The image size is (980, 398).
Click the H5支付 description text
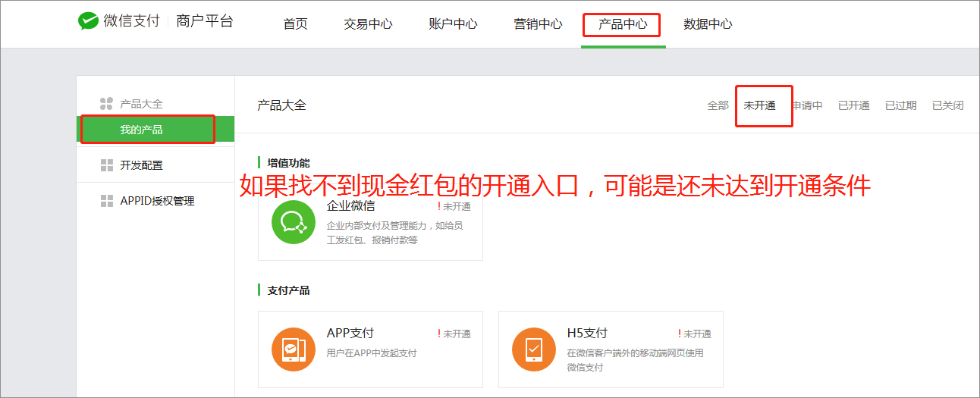point(636,360)
